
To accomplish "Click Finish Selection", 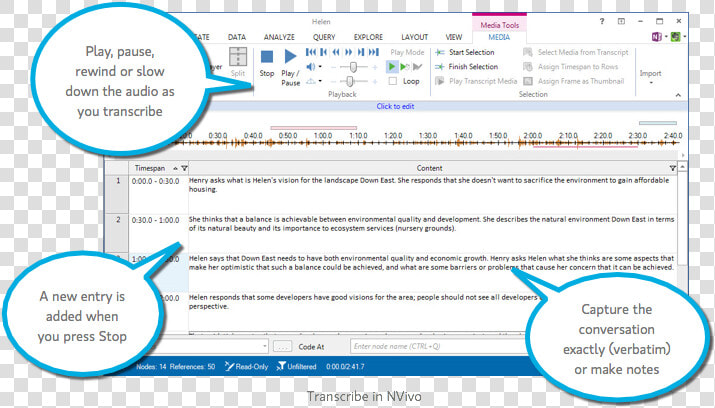I will [466, 67].
